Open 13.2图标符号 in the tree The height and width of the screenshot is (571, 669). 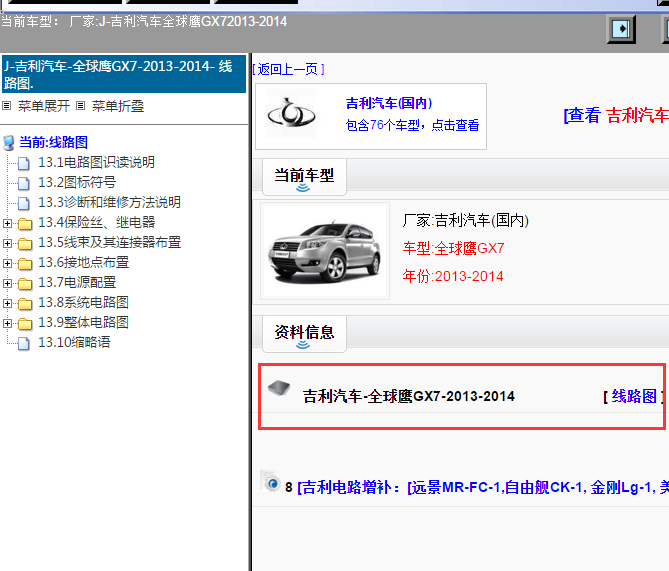click(77, 182)
